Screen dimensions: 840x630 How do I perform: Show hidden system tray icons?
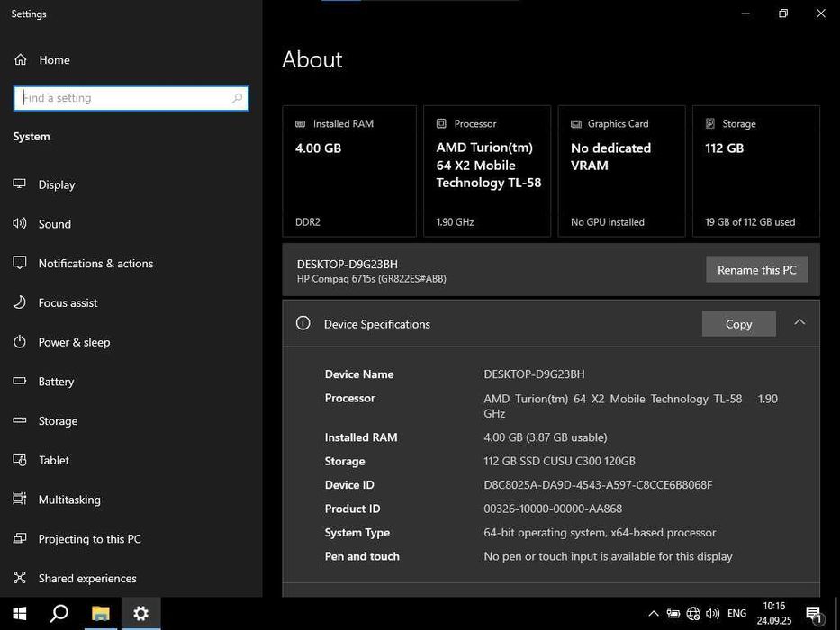point(654,614)
